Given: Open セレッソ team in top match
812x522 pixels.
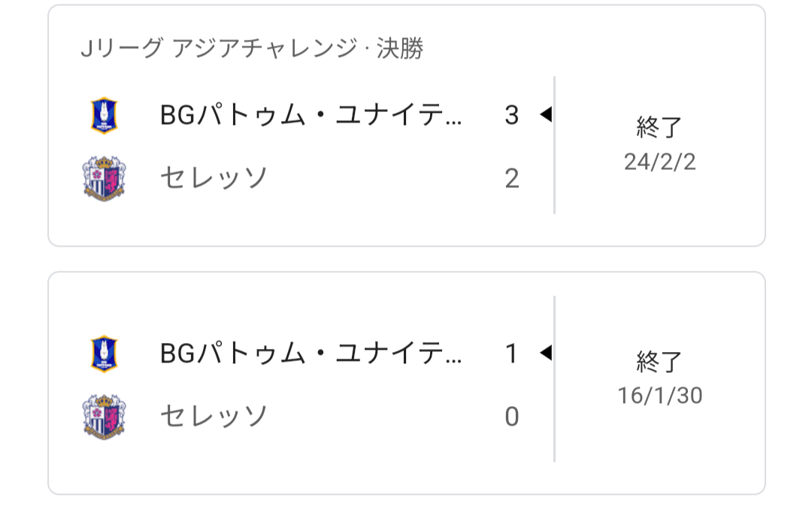Looking at the screenshot, I should click(214, 178).
